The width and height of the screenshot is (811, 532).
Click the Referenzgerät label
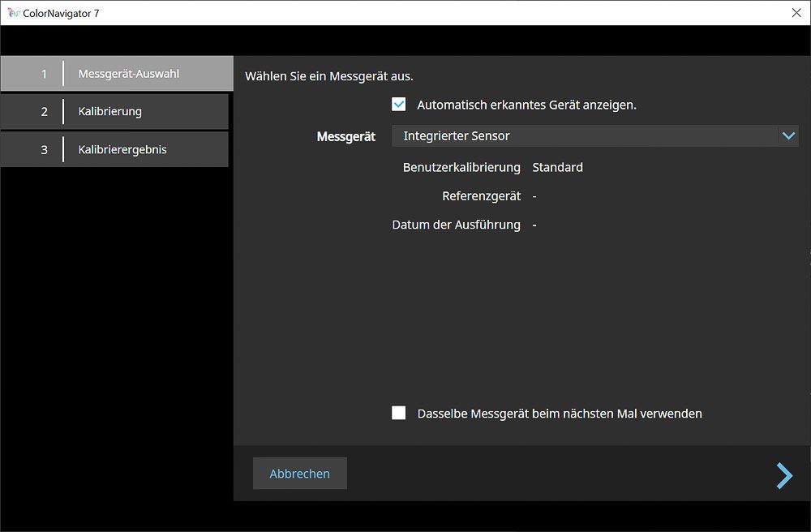(x=481, y=196)
